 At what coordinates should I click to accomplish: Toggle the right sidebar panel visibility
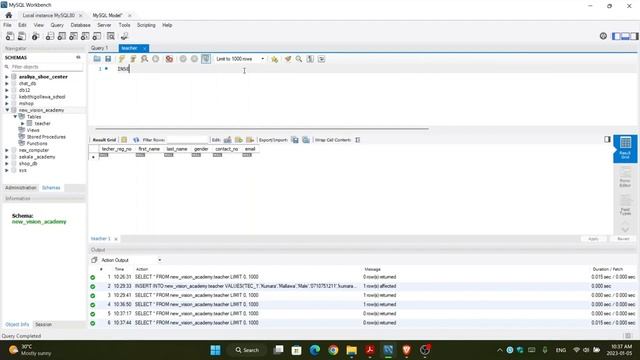point(634,36)
